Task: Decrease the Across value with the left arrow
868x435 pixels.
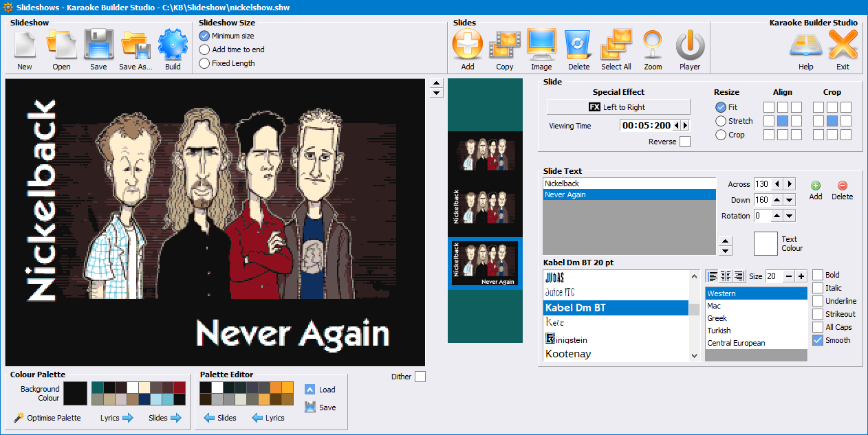Action: [777, 184]
